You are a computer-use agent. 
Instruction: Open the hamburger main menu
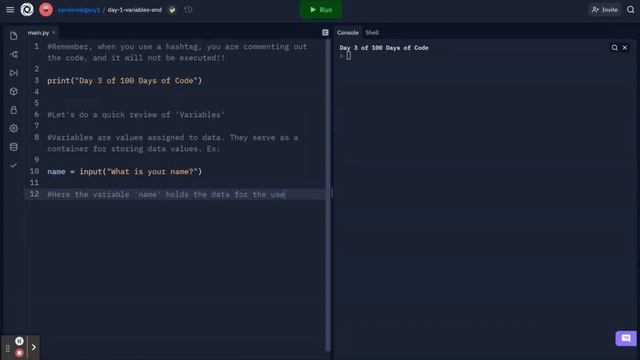click(10, 9)
